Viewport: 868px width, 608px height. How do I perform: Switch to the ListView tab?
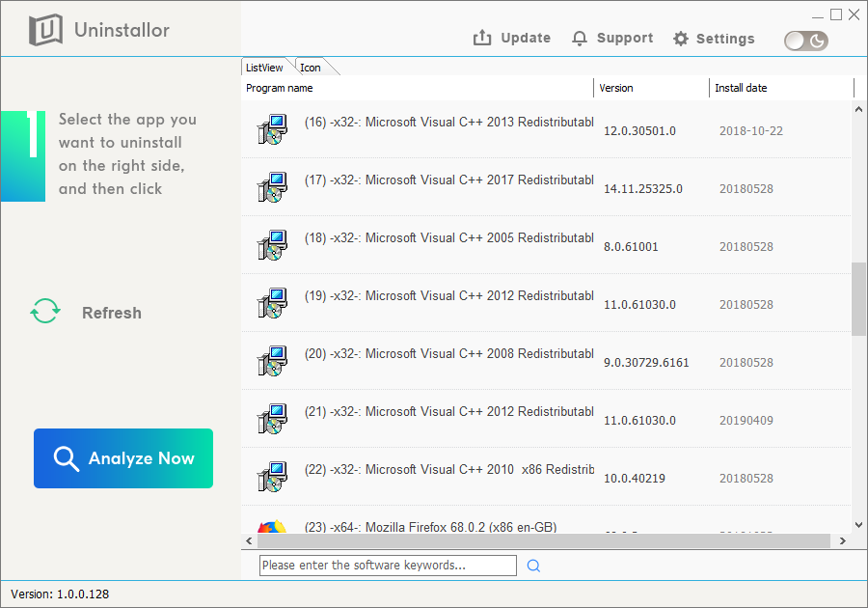(x=264, y=68)
